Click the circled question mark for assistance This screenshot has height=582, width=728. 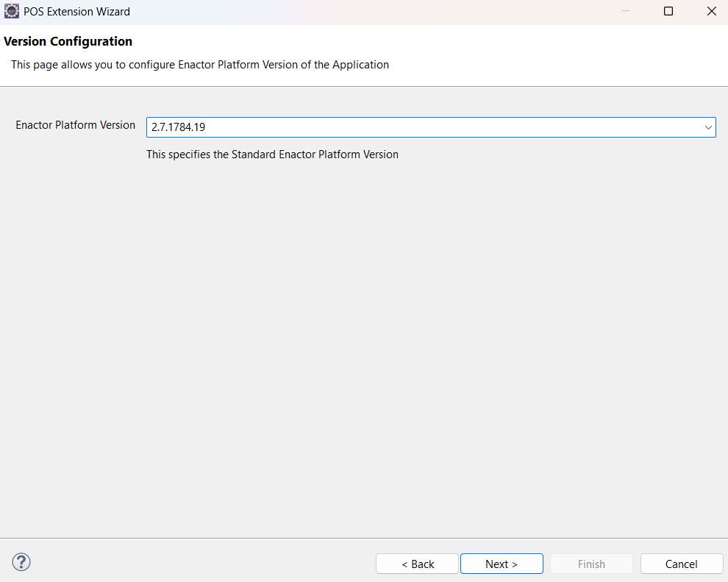click(x=21, y=562)
